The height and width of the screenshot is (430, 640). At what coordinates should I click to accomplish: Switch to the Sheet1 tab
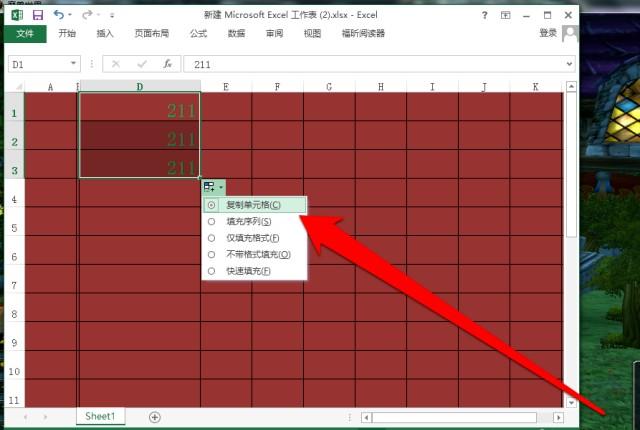pyautogui.click(x=100, y=416)
